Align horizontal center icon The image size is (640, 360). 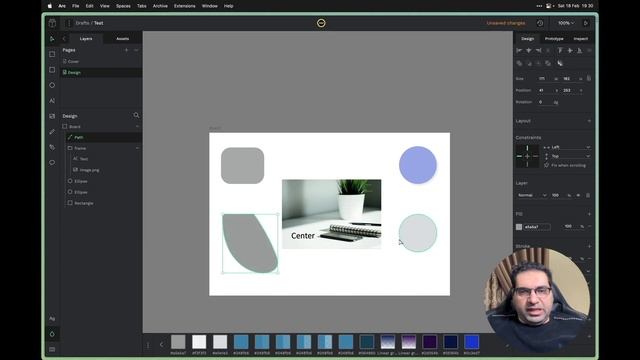click(x=529, y=50)
